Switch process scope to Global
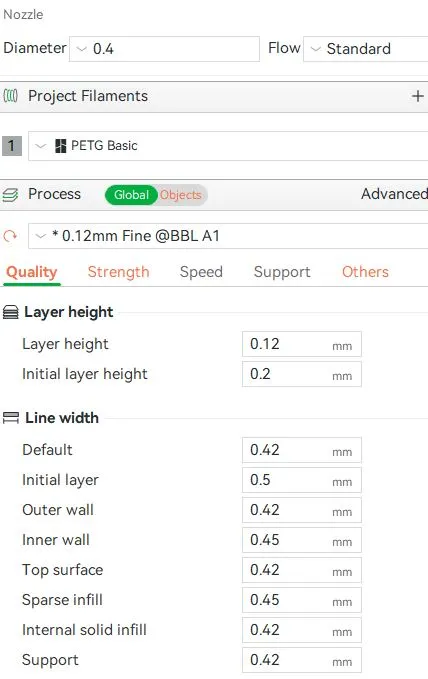This screenshot has width=428, height=679. click(x=131, y=195)
